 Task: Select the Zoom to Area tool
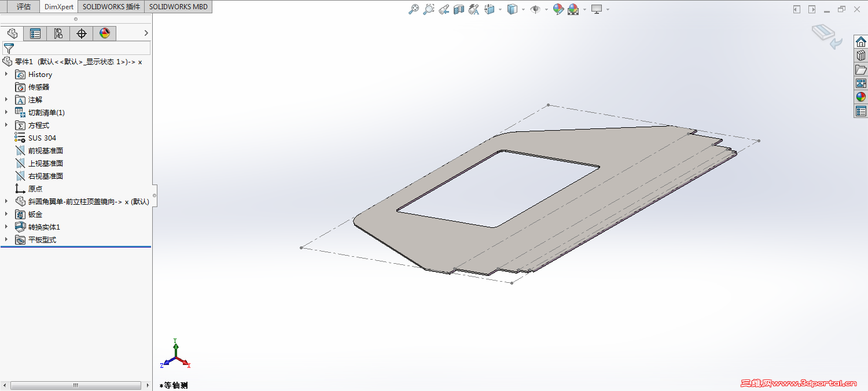[429, 9]
